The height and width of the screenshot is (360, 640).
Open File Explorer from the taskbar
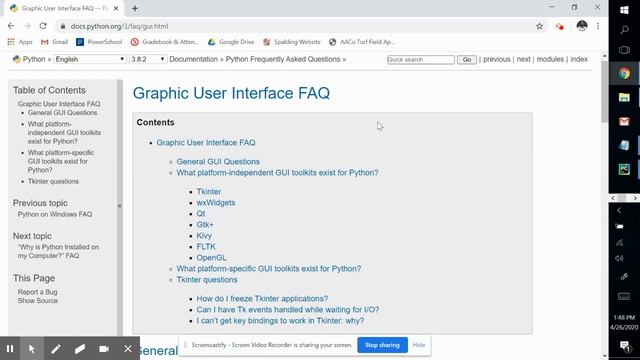click(x=624, y=97)
